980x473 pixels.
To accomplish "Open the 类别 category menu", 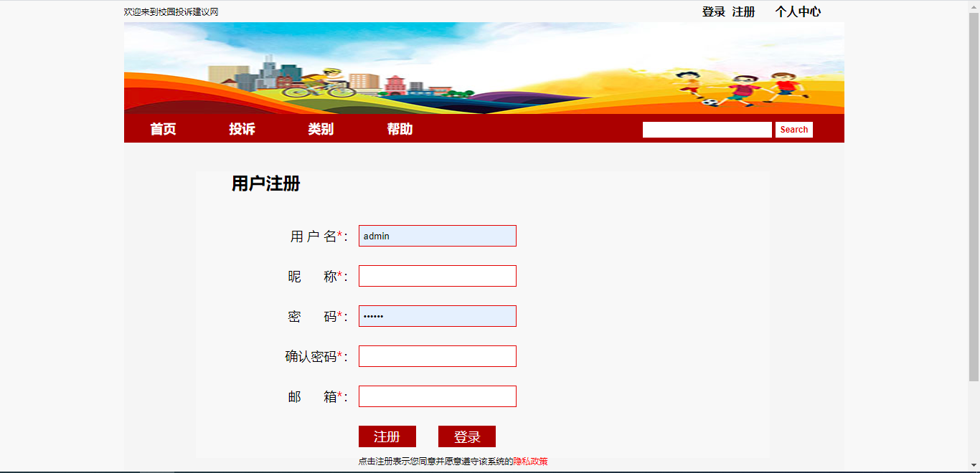I will coord(321,129).
